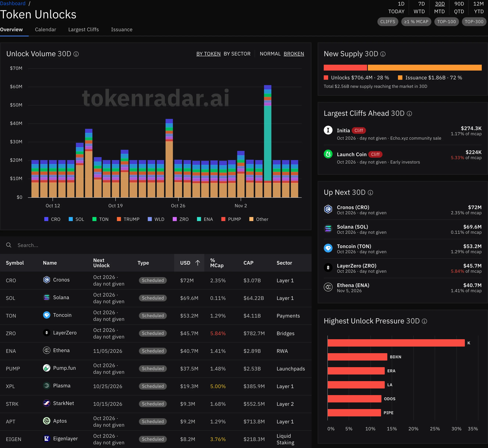This screenshot has width=488, height=448.
Task: Click the Ethena logo in Up Next
Action: (x=328, y=287)
